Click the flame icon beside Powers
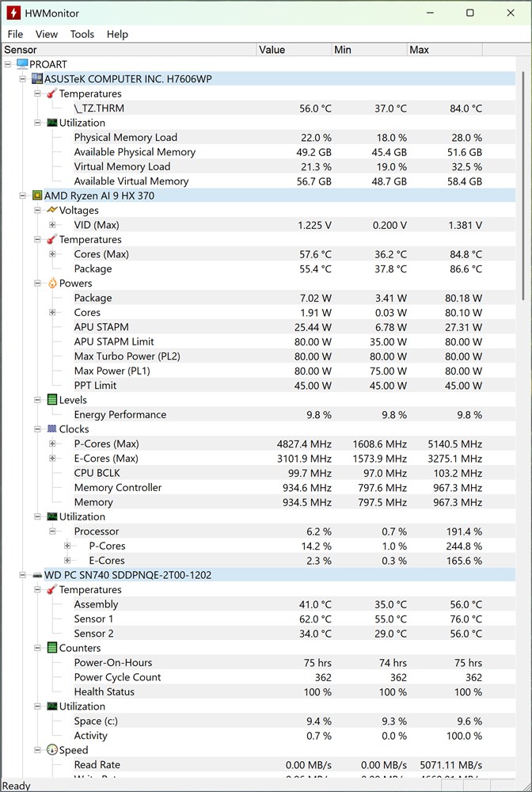This screenshot has height=792, width=532. (x=51, y=284)
